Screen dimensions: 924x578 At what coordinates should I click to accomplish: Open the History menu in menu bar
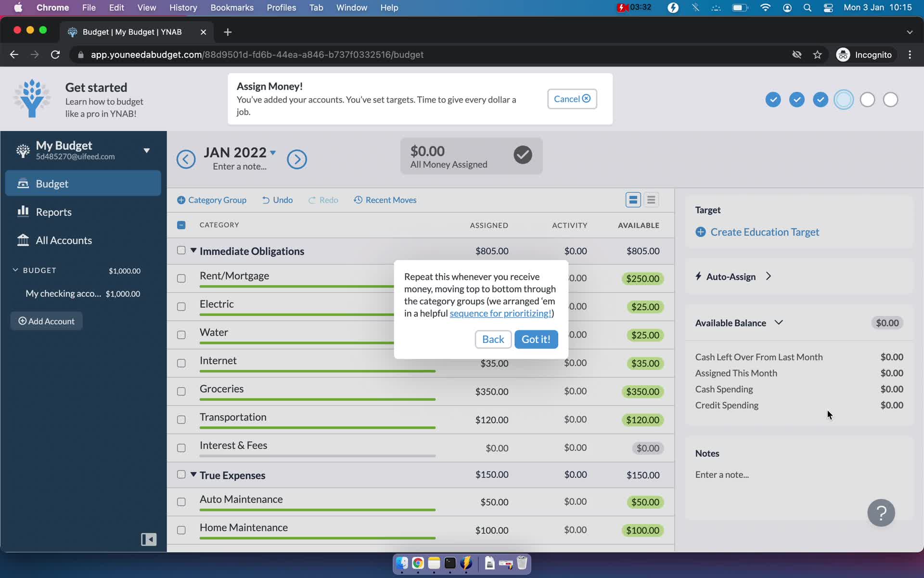click(x=183, y=7)
